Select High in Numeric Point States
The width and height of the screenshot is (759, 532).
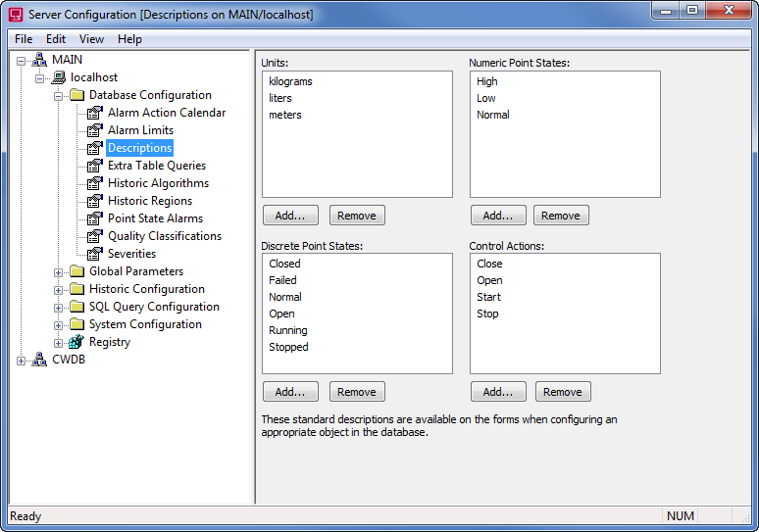[487, 81]
